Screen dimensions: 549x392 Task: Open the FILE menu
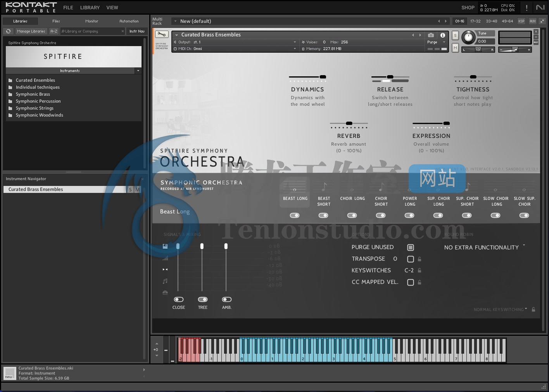tap(68, 7)
